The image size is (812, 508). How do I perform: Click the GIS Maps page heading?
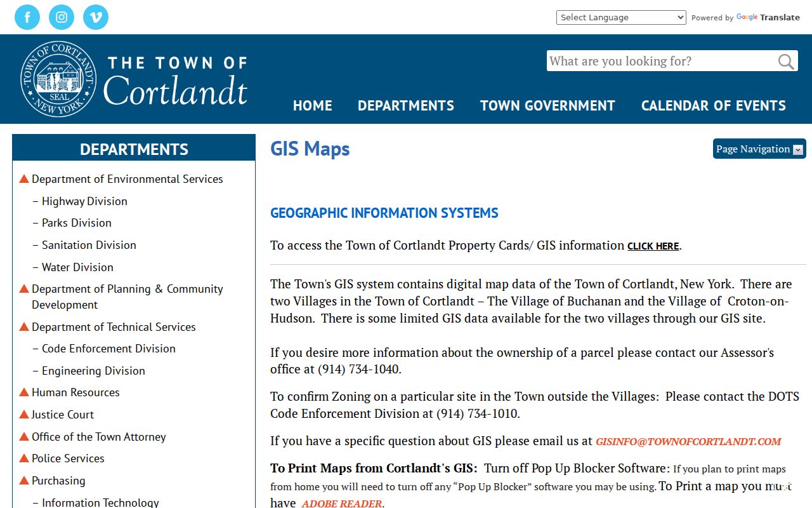click(310, 149)
